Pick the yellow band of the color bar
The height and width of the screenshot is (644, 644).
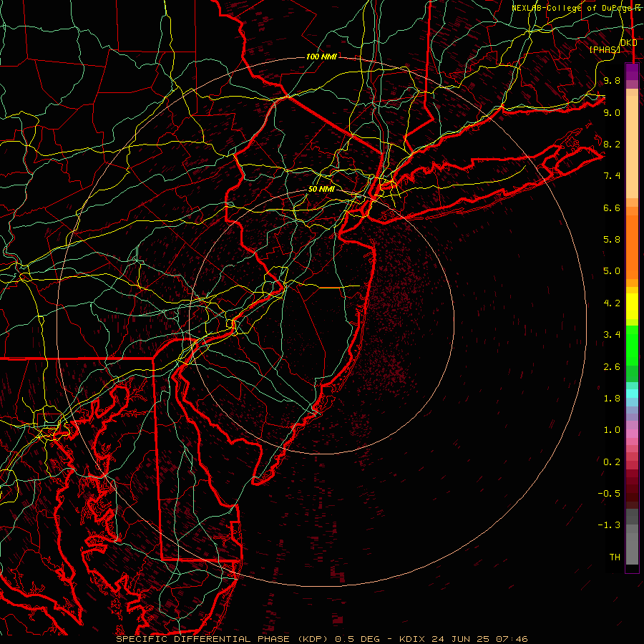coord(632,306)
